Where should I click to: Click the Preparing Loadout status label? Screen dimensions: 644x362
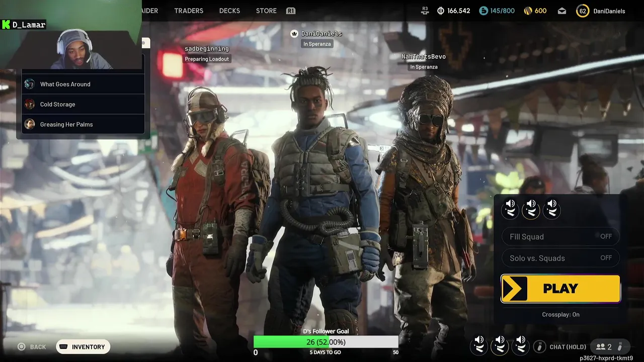click(207, 59)
